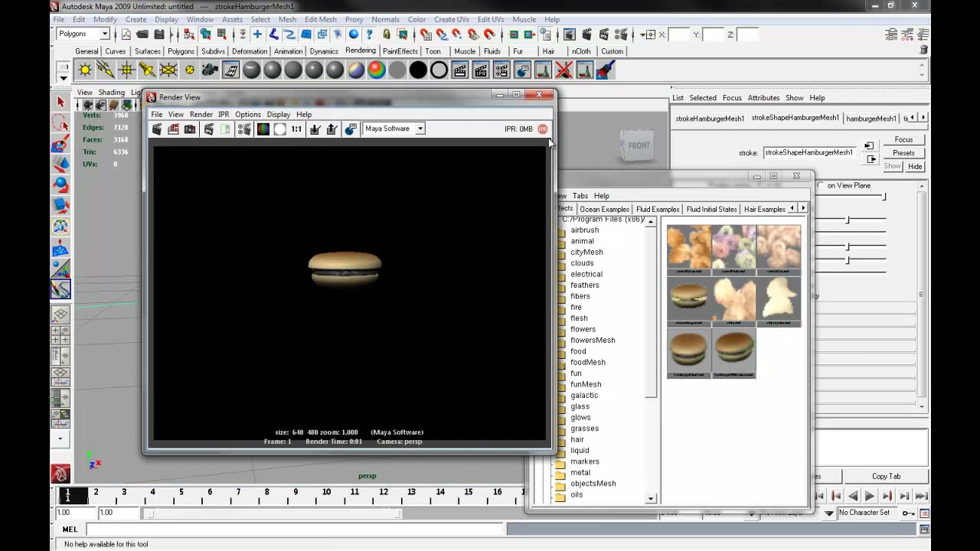Click the Remove image icon in Render View

332,129
